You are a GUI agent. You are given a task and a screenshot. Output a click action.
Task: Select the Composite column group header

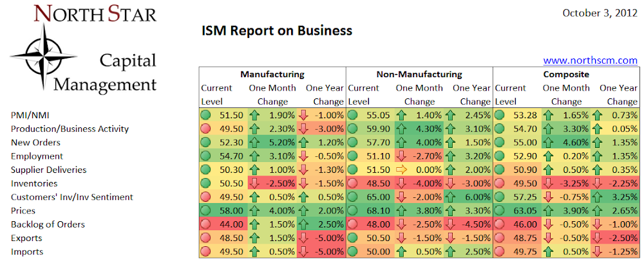pos(566,74)
